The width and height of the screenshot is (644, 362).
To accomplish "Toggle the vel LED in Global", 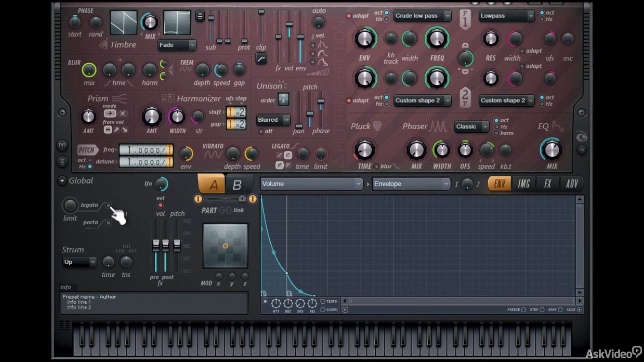I will [x=160, y=205].
